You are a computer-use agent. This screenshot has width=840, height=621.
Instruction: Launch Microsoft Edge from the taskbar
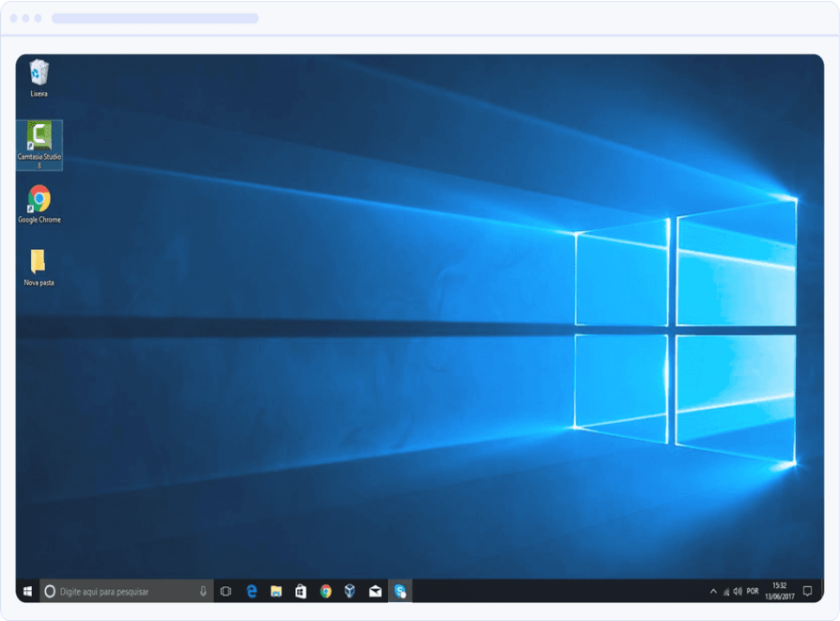coord(252,591)
